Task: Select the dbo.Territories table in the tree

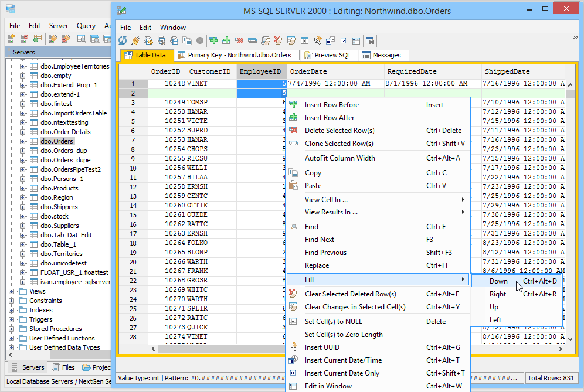Action: click(62, 254)
